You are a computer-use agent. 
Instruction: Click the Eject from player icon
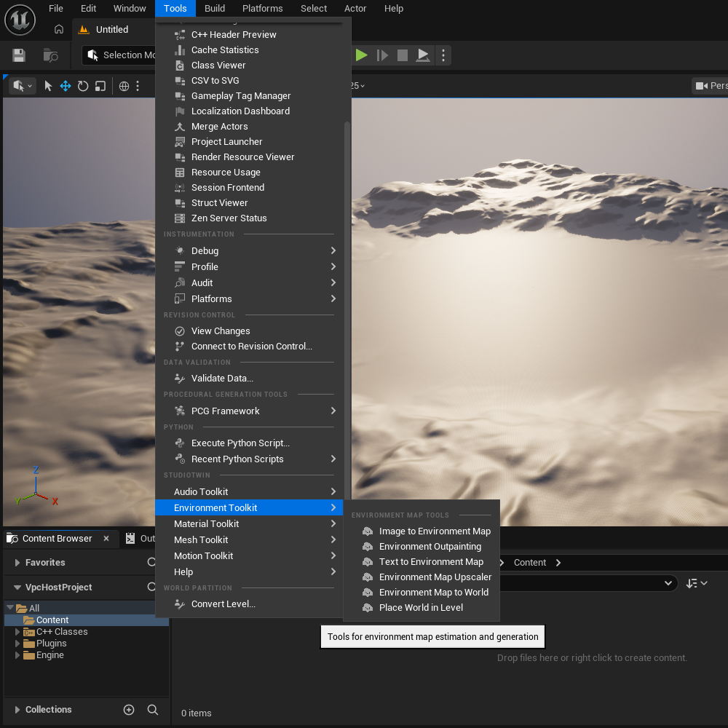[422, 55]
